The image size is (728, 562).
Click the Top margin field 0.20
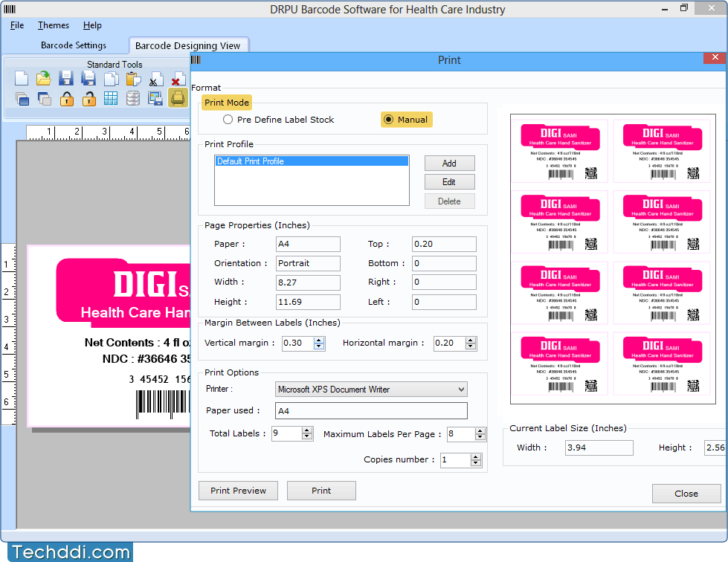pos(444,244)
